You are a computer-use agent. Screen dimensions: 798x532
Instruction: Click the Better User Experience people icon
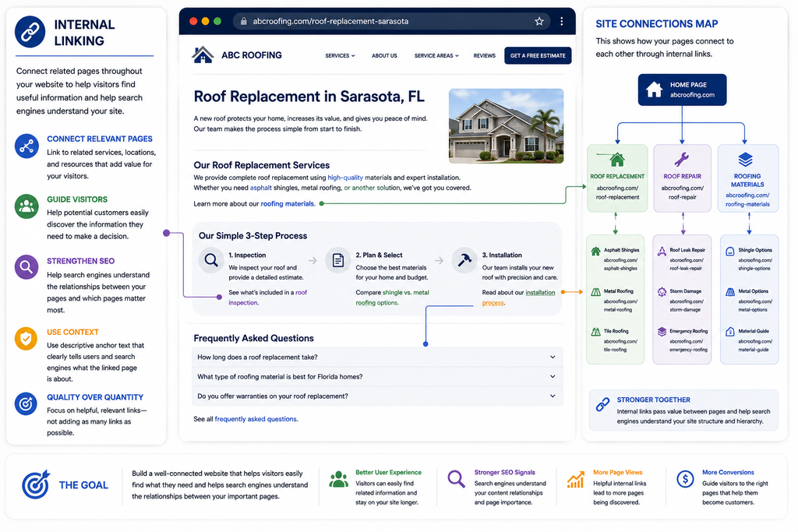tap(338, 479)
